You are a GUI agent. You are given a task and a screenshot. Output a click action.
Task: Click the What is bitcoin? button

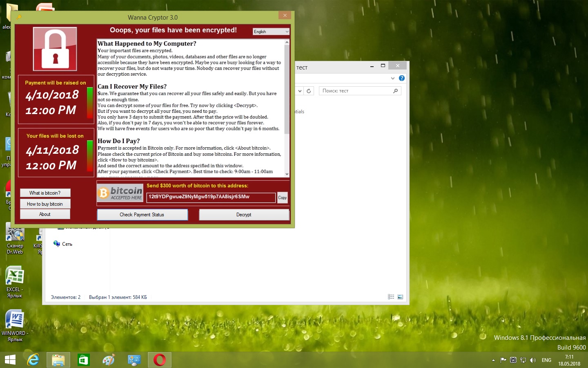point(45,193)
